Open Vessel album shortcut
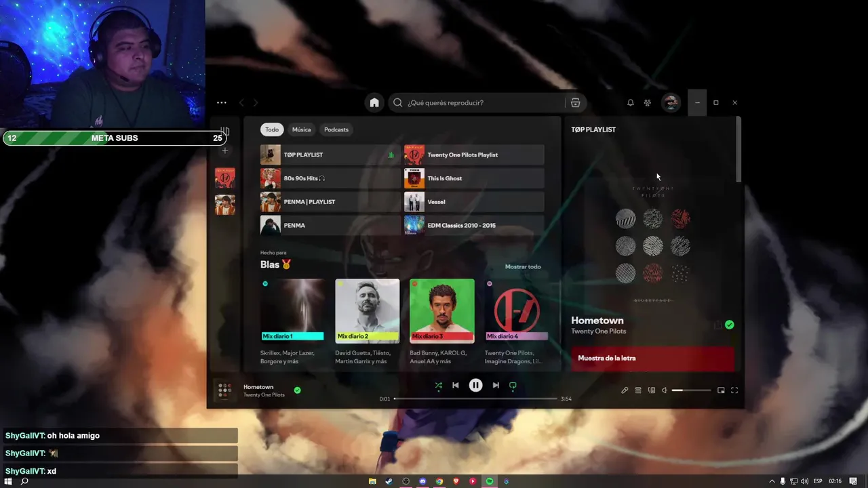 [x=474, y=202]
